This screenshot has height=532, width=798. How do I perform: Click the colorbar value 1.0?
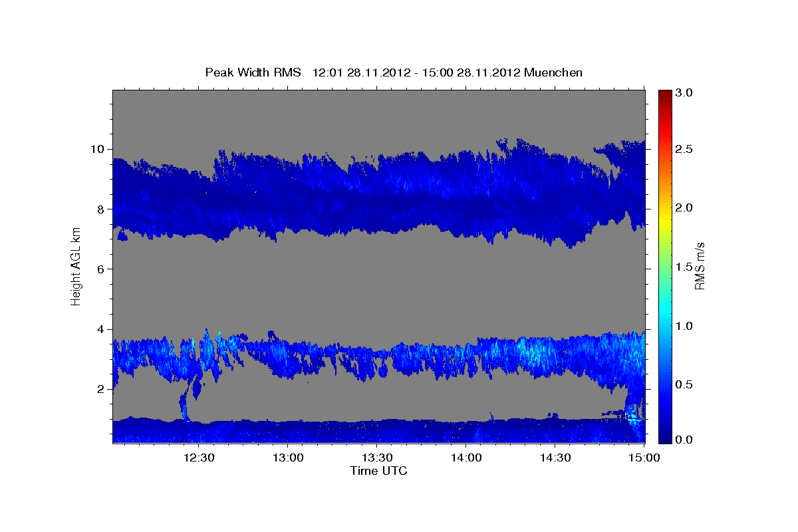coord(684,326)
